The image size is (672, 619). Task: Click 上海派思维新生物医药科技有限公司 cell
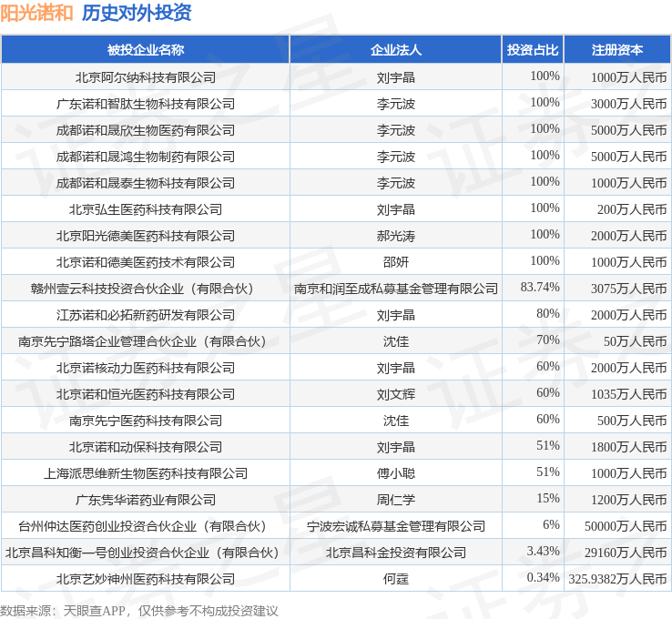[x=146, y=473]
